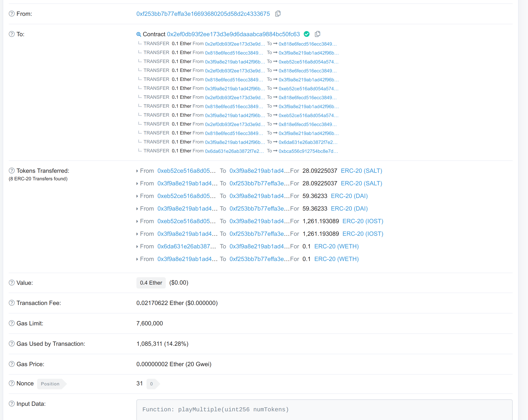The image size is (528, 420).
Task: Click the Position badge next to Nonce
Action: [x=50, y=384]
